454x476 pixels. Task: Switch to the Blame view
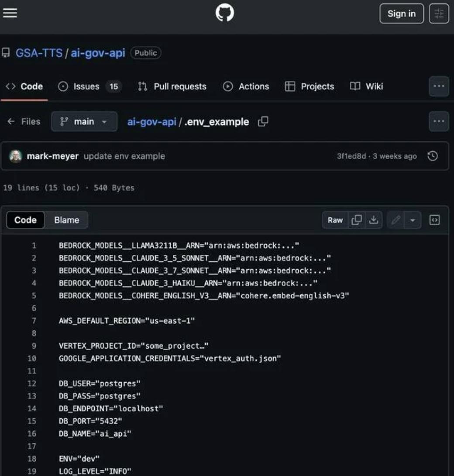point(67,220)
